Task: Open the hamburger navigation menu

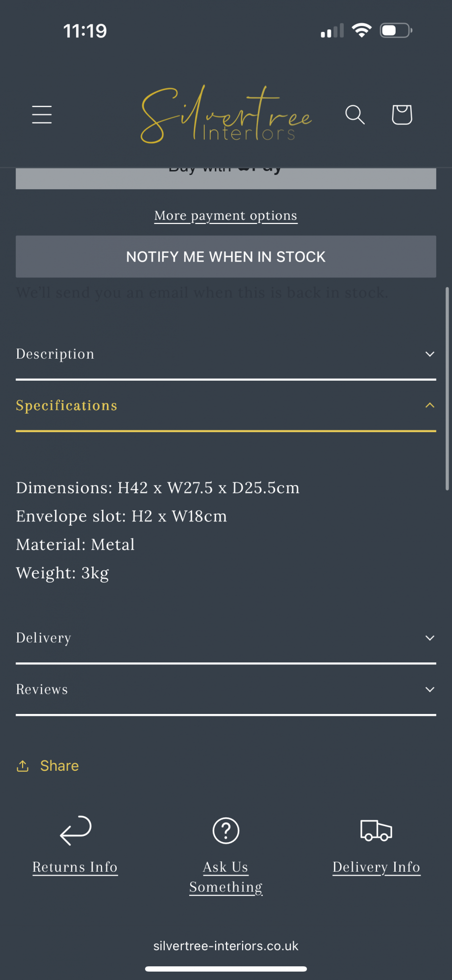Action: click(42, 115)
